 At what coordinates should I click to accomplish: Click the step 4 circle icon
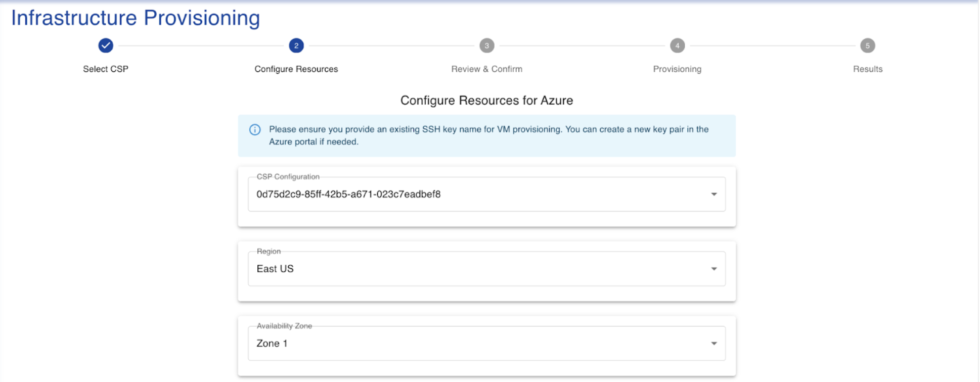click(x=677, y=45)
